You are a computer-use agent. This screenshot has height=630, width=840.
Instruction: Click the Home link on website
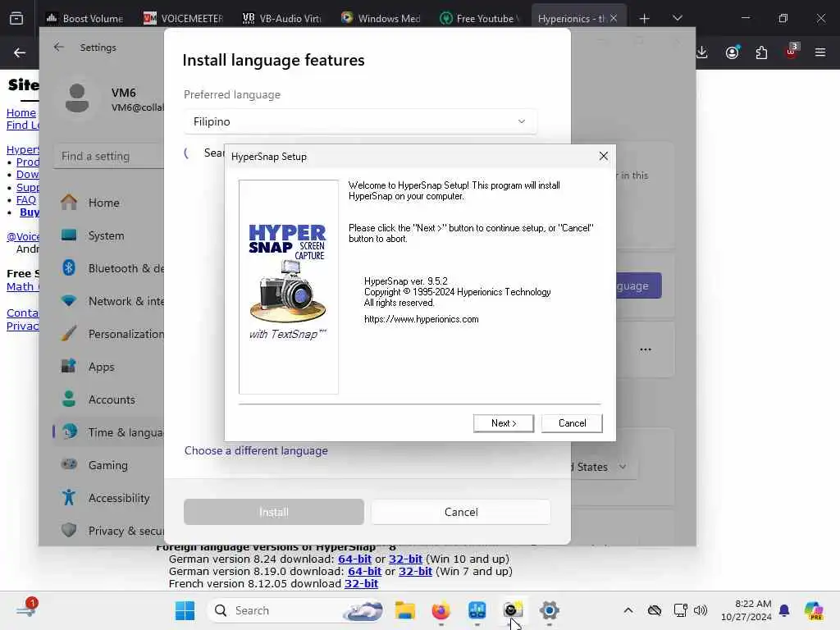pyautogui.click(x=21, y=113)
